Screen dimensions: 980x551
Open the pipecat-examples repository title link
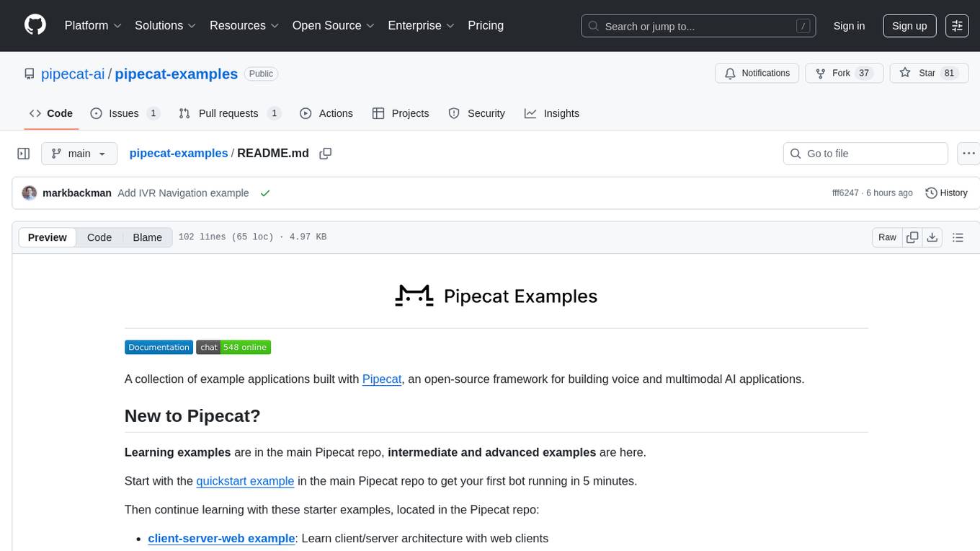tap(176, 74)
